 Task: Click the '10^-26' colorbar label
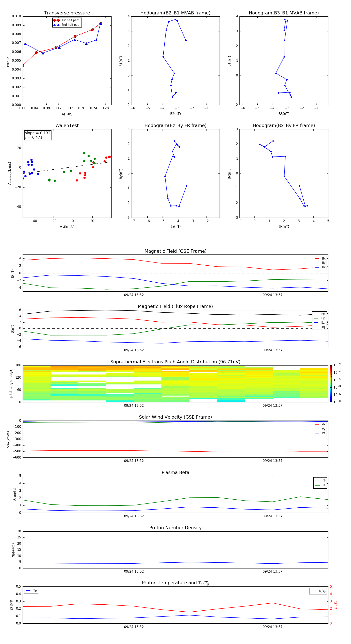pyautogui.click(x=337, y=365)
